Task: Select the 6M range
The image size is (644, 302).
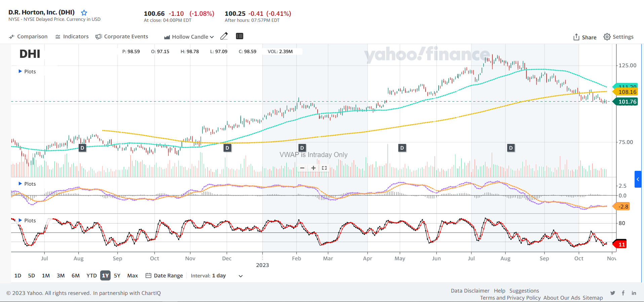Action: (76, 275)
